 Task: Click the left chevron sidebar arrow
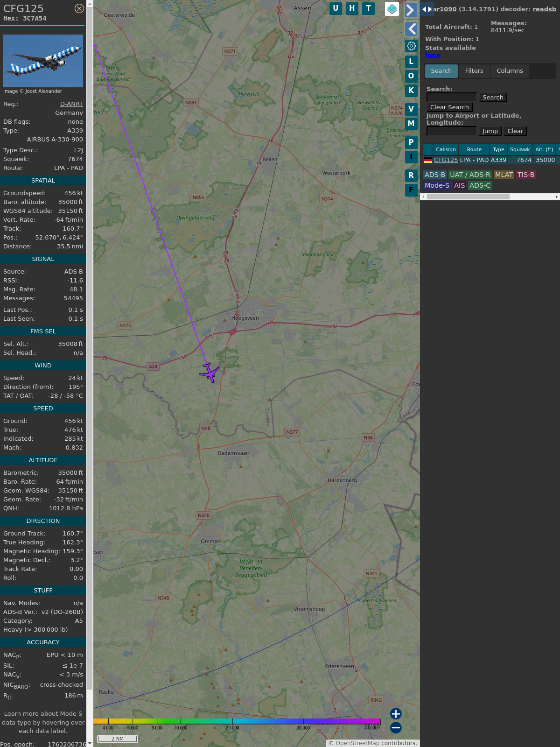(411, 29)
